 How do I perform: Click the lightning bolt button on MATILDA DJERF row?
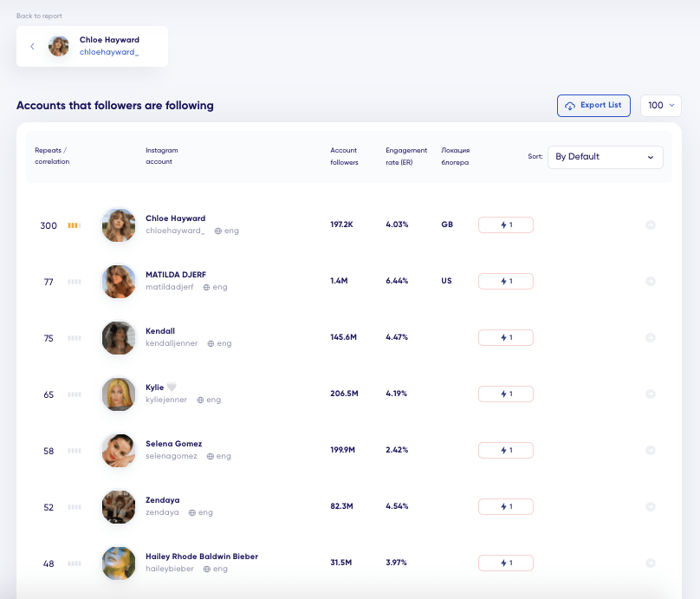pos(506,282)
